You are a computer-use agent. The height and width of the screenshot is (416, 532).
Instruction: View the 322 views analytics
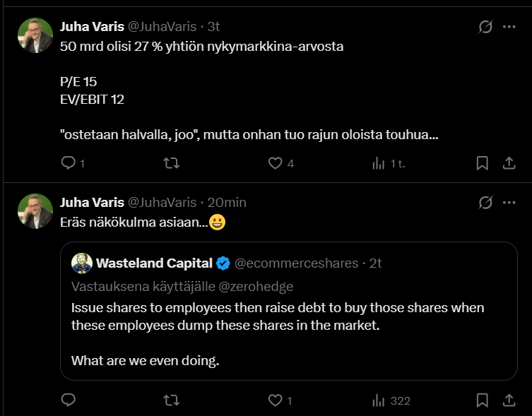coord(379,400)
